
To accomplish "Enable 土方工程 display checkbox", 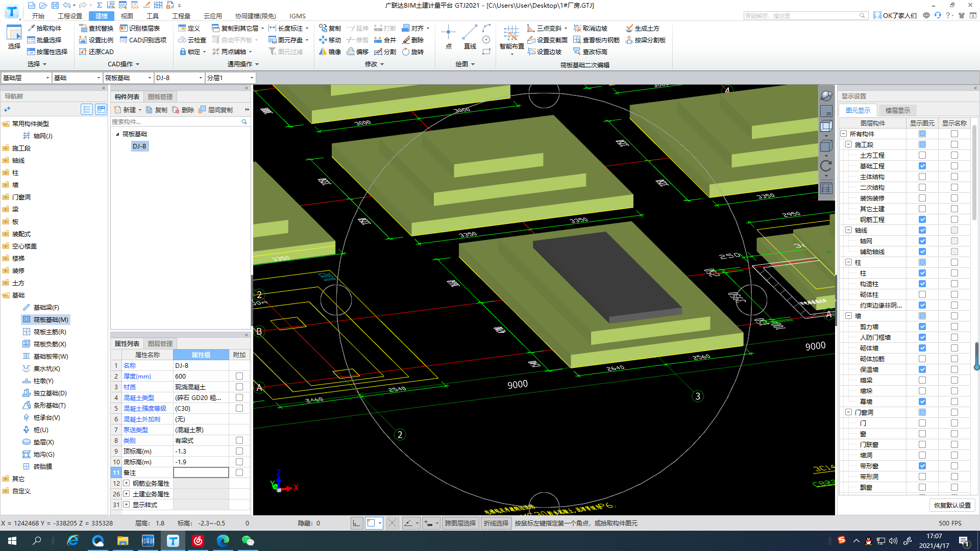I will click(x=922, y=155).
